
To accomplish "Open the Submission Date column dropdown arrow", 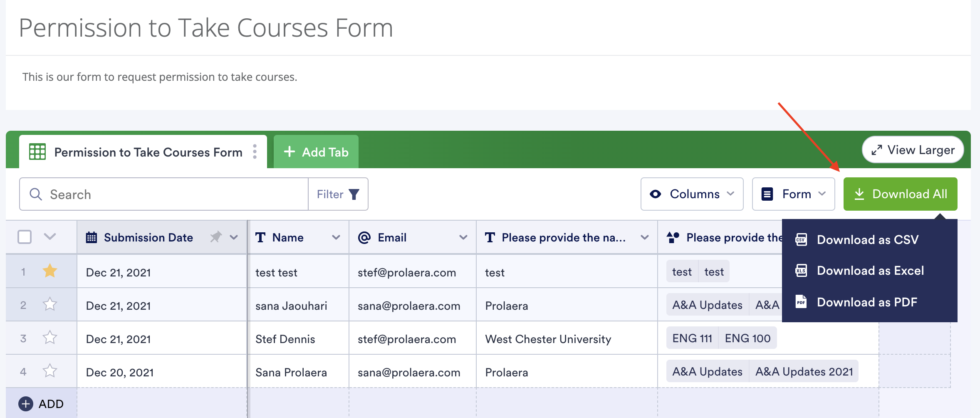I will (x=234, y=237).
